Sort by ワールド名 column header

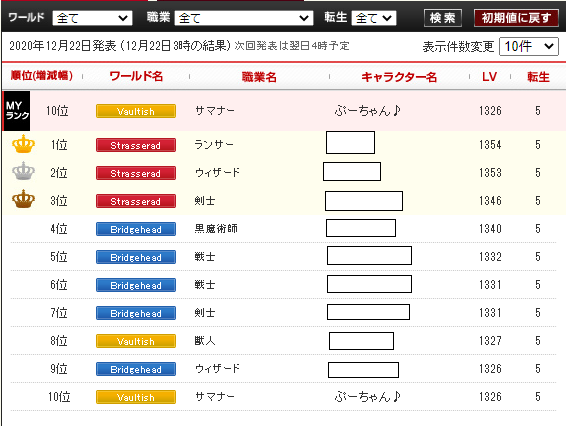click(136, 76)
